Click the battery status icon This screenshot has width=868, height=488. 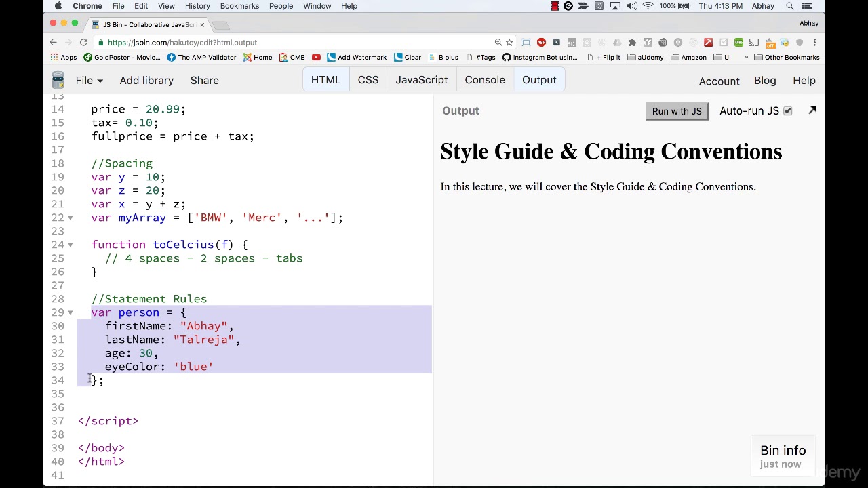(684, 6)
